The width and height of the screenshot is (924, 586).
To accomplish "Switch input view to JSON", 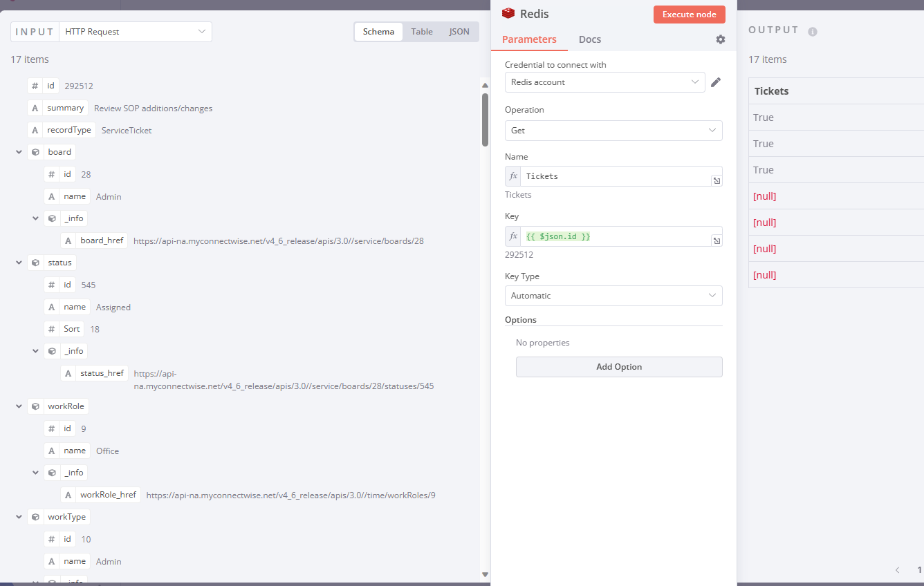I will tap(459, 32).
